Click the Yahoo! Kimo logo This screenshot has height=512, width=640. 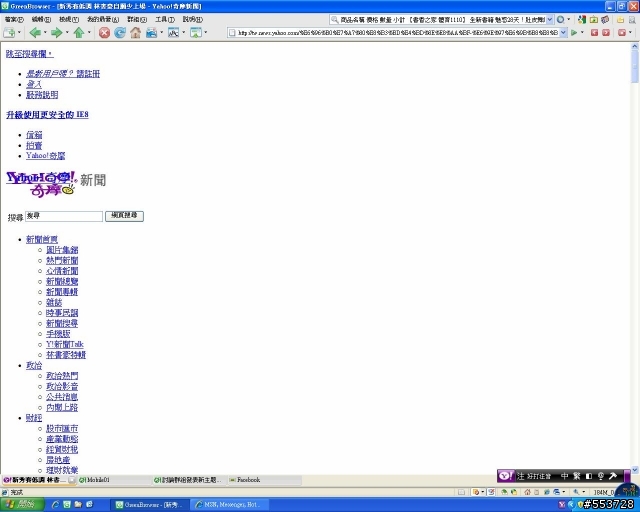42,184
